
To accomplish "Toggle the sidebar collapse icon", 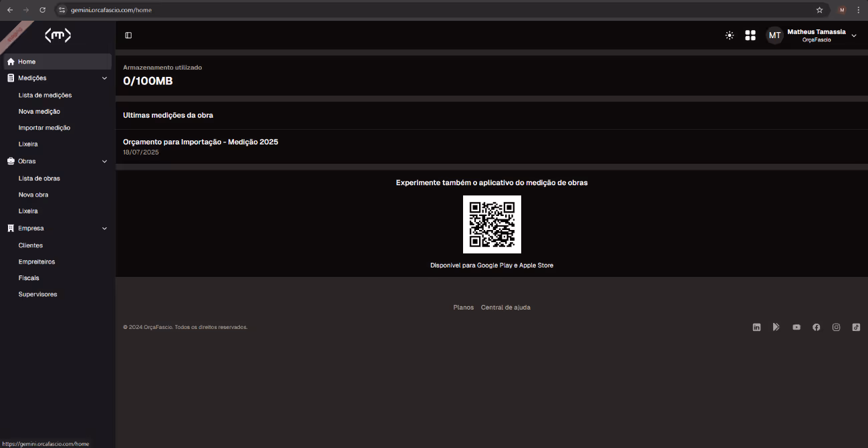I will tap(128, 35).
